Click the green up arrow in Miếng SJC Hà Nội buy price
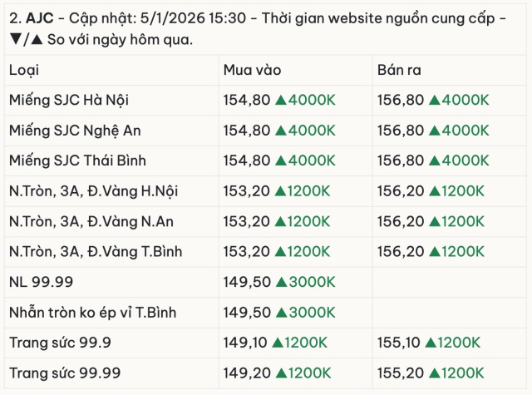The height and width of the screenshot is (395, 532). tap(281, 100)
